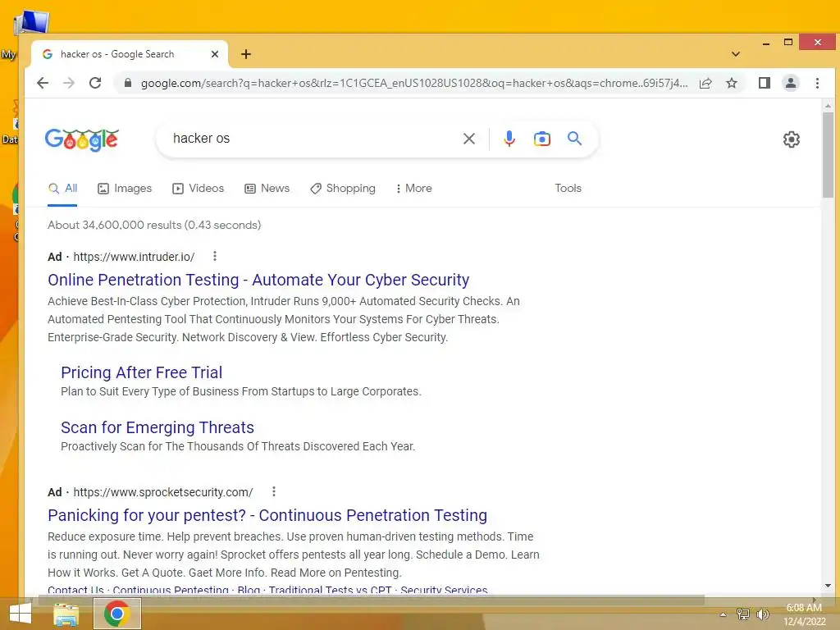This screenshot has height=630, width=840.
Task: Open a new browser tab
Action: pos(246,54)
